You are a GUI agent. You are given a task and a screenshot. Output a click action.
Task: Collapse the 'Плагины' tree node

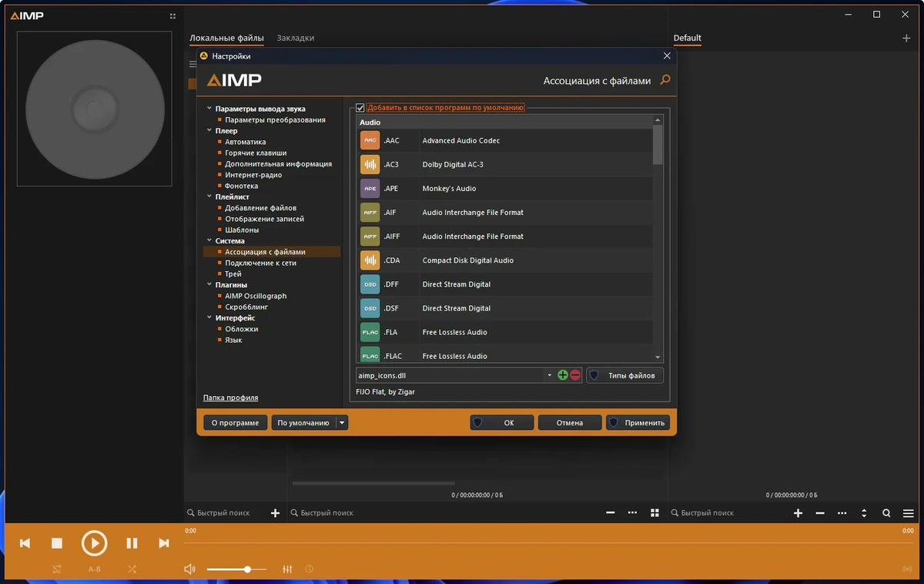coord(209,285)
